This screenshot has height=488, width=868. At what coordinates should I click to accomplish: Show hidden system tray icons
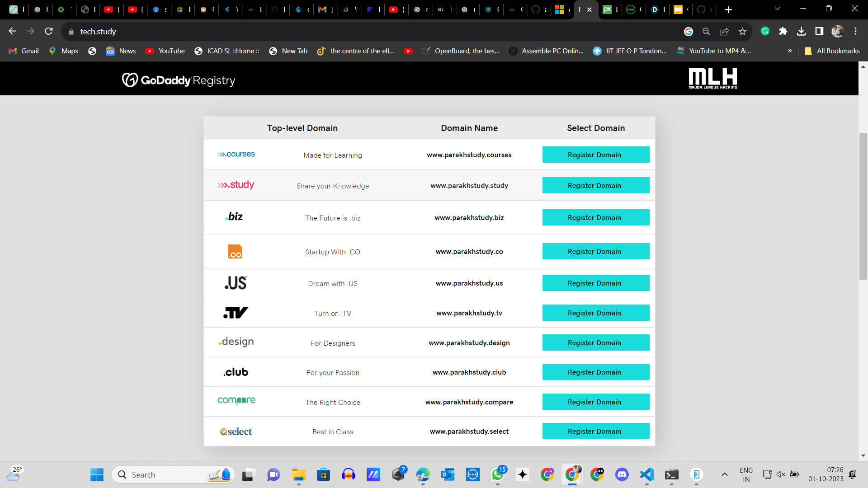click(x=724, y=474)
